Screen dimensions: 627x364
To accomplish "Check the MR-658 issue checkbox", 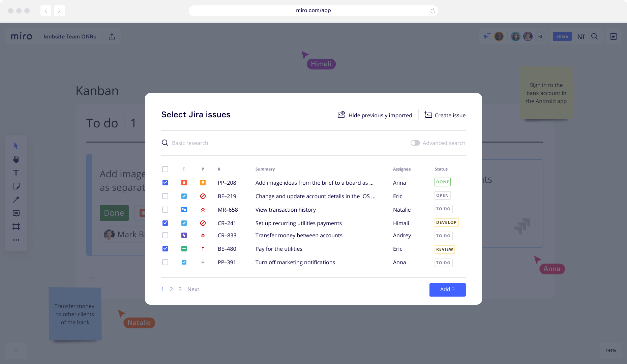I will [x=165, y=210].
